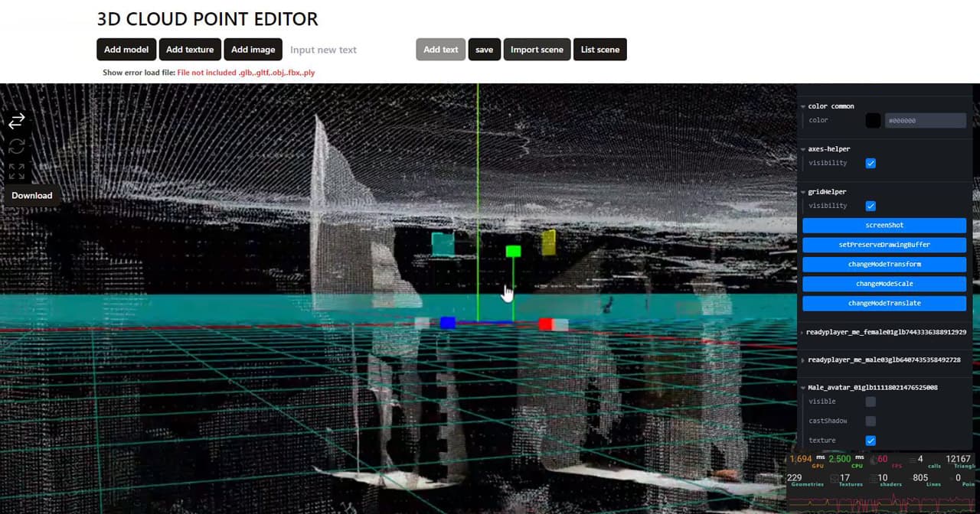Click the green Y-axis gizmo handle
Viewport: 980px width, 514px height.
(513, 251)
